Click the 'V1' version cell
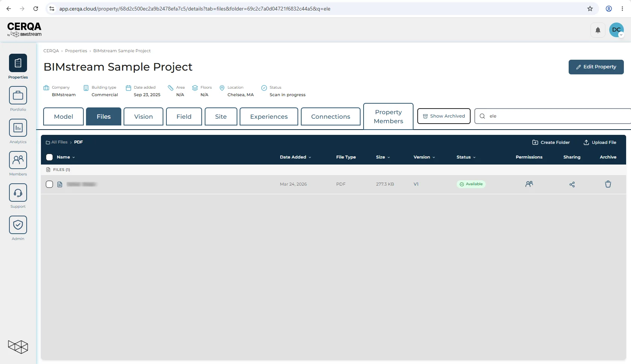The width and height of the screenshot is (631, 364). tap(416, 184)
